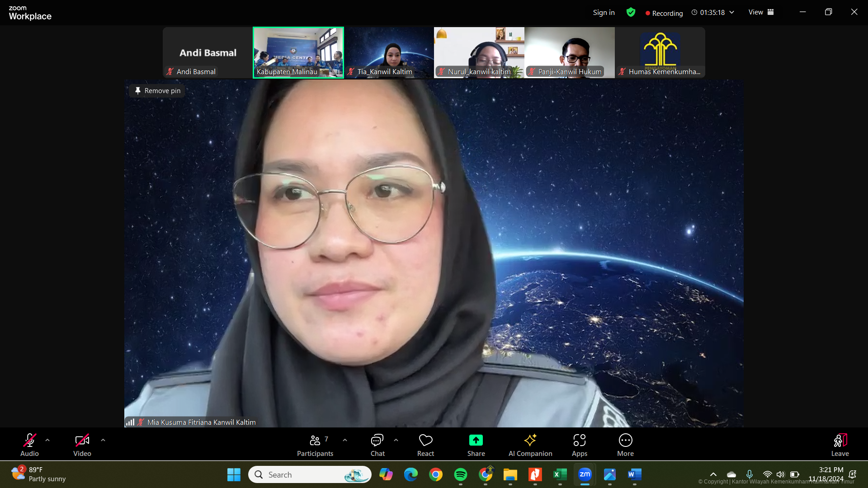Click the Leave meeting button
868x488 pixels.
coord(840,445)
